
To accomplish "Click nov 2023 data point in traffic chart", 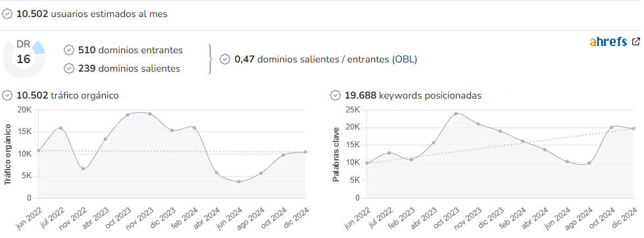I will (150, 114).
